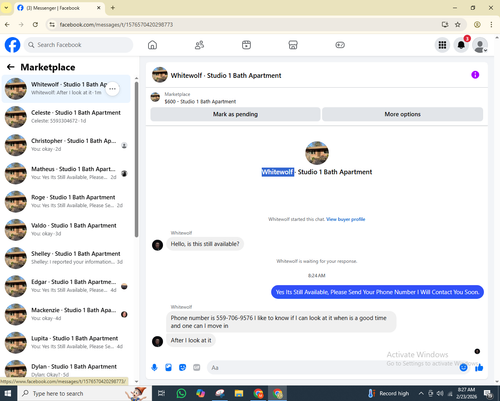500x401 pixels.
Task: Open Christopher's Studio 1 Bath chat
Action: pyautogui.click(x=66, y=145)
